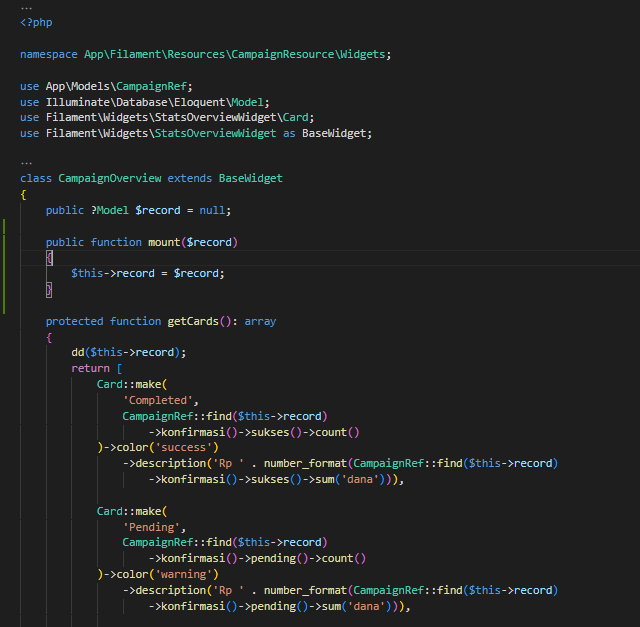640x627 pixels.
Task: Click the return keyword
Action: [90, 369]
